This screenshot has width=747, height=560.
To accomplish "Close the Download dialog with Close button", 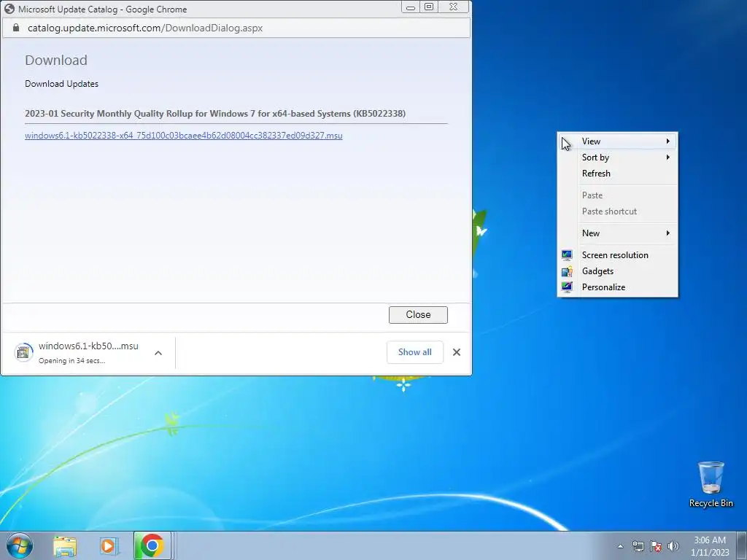I will click(418, 315).
